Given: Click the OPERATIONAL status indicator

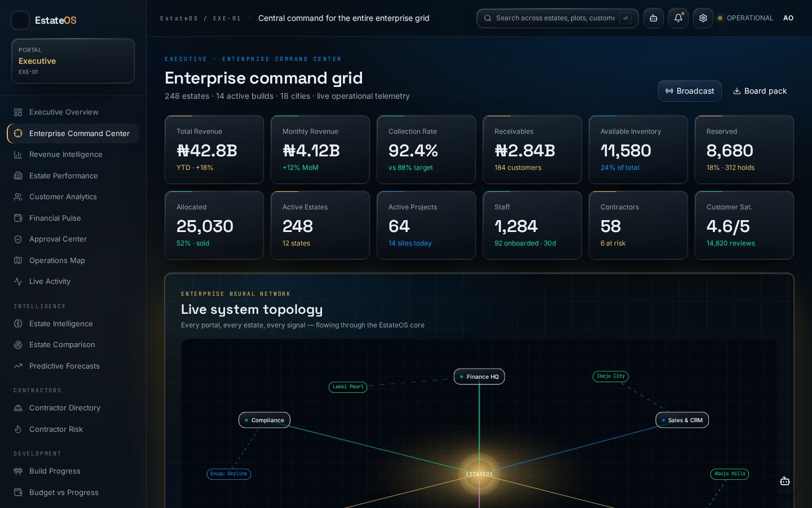Looking at the screenshot, I should click(745, 18).
